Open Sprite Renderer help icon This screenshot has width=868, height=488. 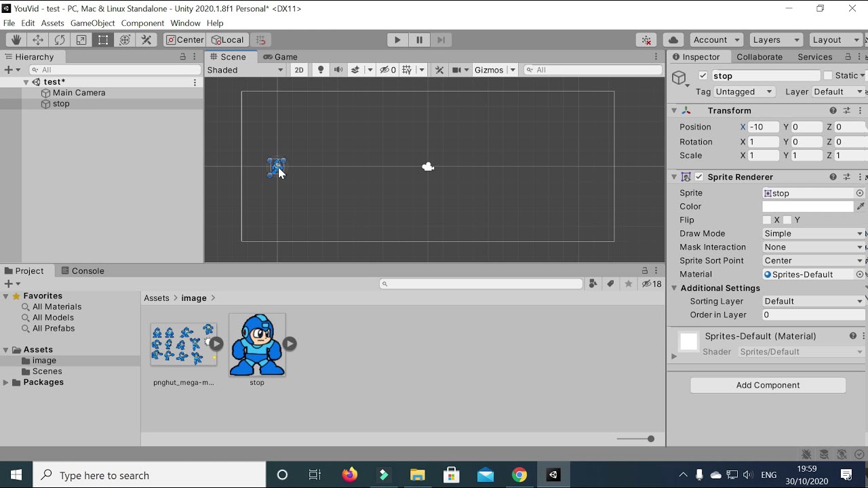point(833,177)
